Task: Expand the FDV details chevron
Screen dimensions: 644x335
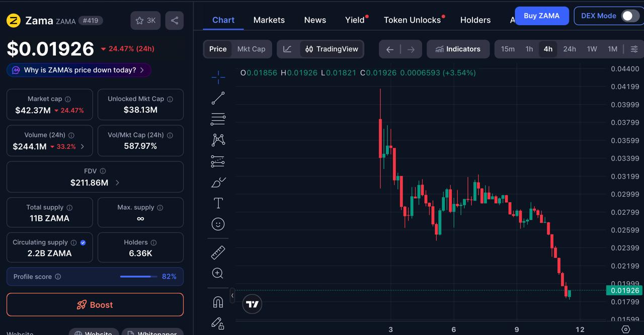Action: click(118, 183)
